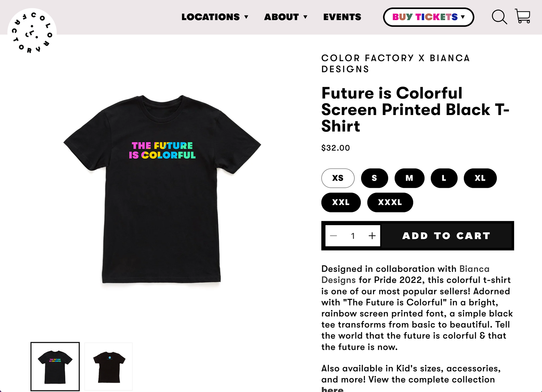Pick the XL size pill
542x392 pixels.
click(x=480, y=178)
